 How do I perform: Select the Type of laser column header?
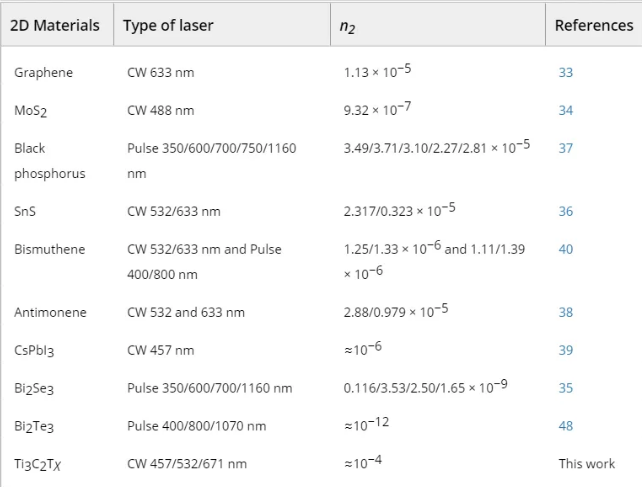pos(168,26)
